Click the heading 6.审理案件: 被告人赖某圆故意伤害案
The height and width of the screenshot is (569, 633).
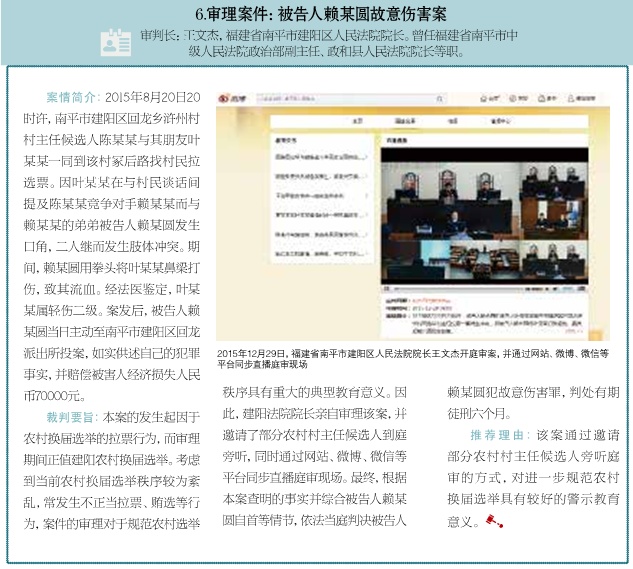tap(321, 15)
